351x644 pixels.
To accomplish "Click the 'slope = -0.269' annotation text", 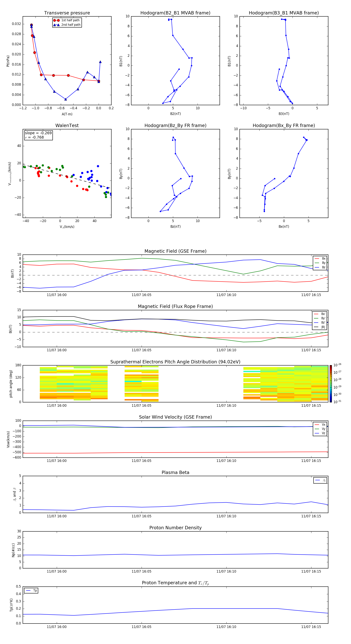I will pyautogui.click(x=38, y=133).
